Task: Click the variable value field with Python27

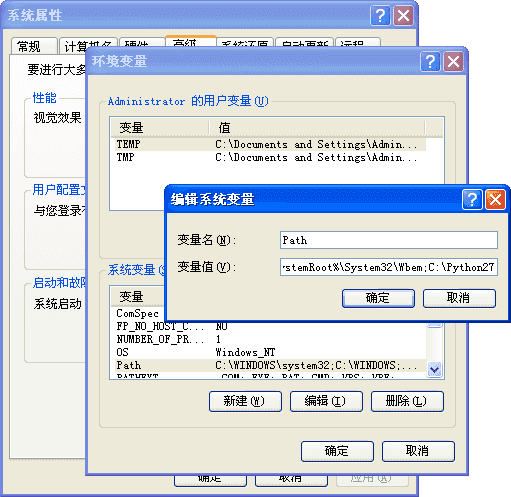Action: pyautogui.click(x=389, y=267)
